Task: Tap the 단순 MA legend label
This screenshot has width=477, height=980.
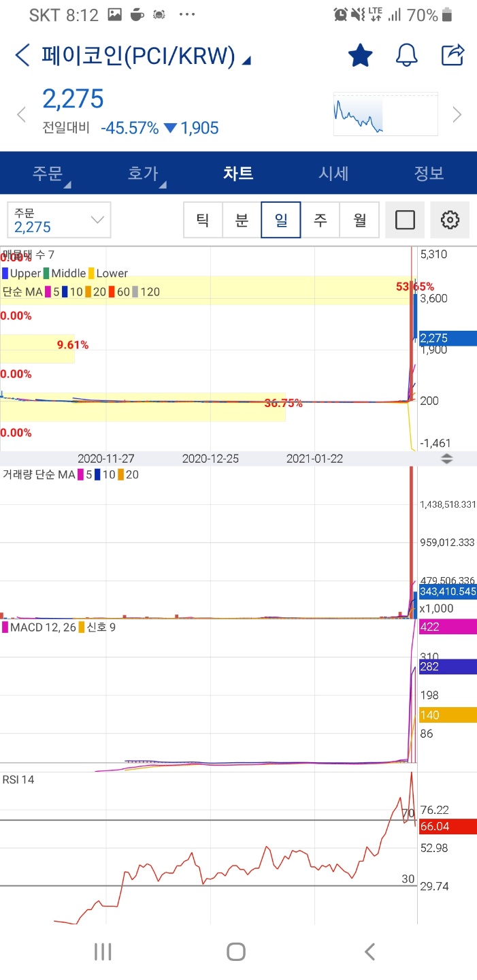Action: (22, 292)
